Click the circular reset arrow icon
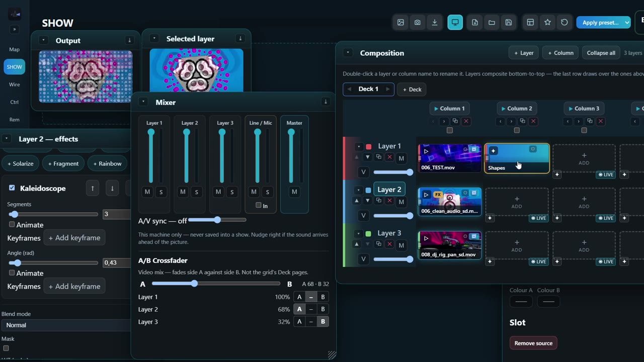This screenshot has width=644, height=362. pyautogui.click(x=565, y=23)
